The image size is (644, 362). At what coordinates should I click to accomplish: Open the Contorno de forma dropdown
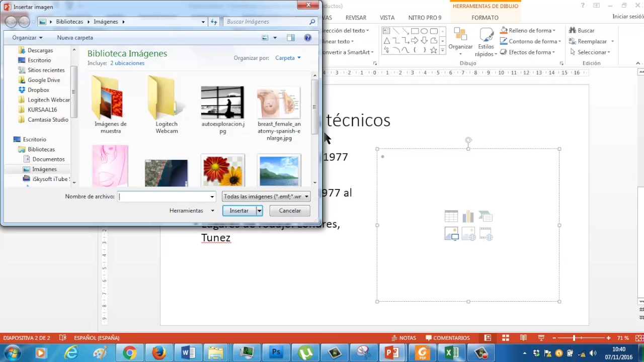point(530,41)
